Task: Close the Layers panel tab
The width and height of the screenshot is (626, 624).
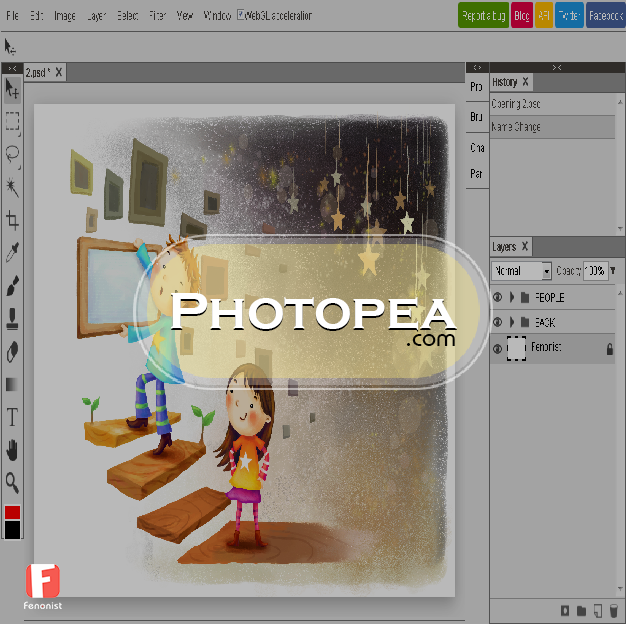Action: pyautogui.click(x=525, y=246)
